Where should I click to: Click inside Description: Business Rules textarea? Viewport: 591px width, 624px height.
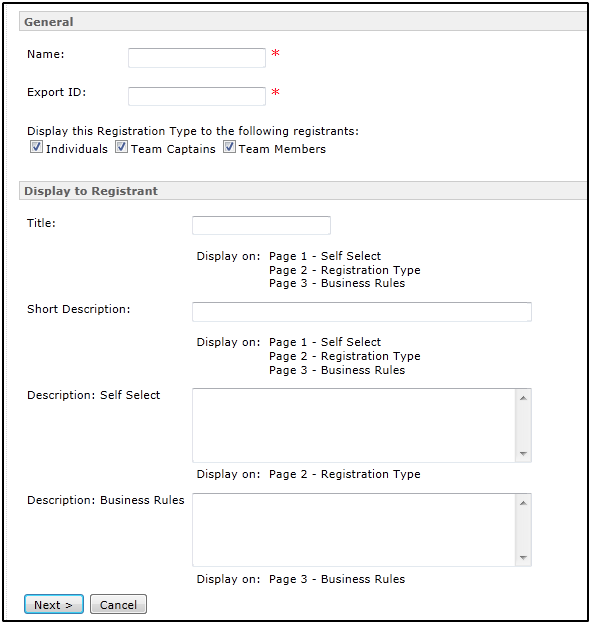[354, 530]
